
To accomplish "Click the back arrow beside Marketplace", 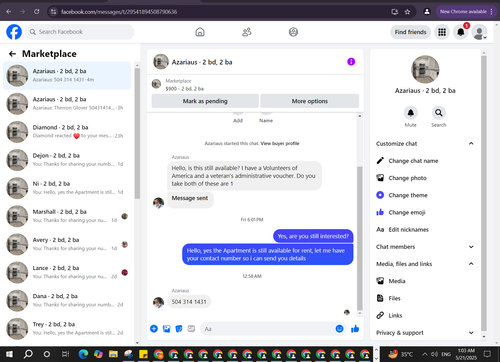I will tap(13, 54).
